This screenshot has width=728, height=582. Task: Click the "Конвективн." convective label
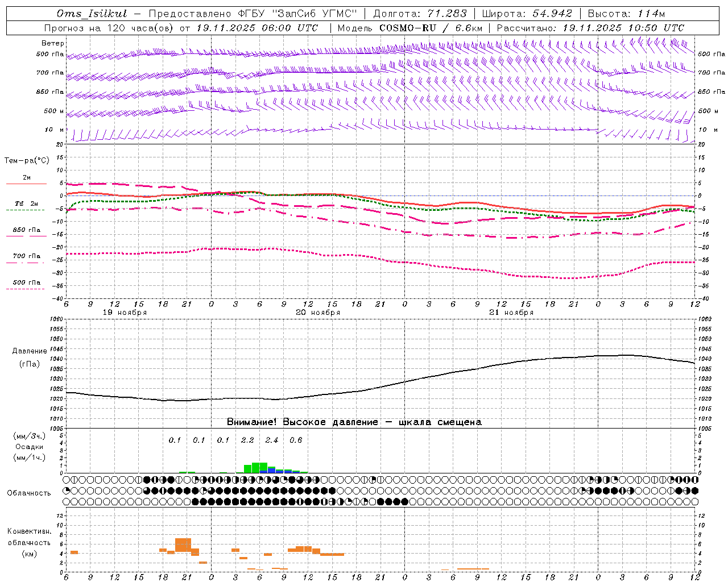pos(29,531)
